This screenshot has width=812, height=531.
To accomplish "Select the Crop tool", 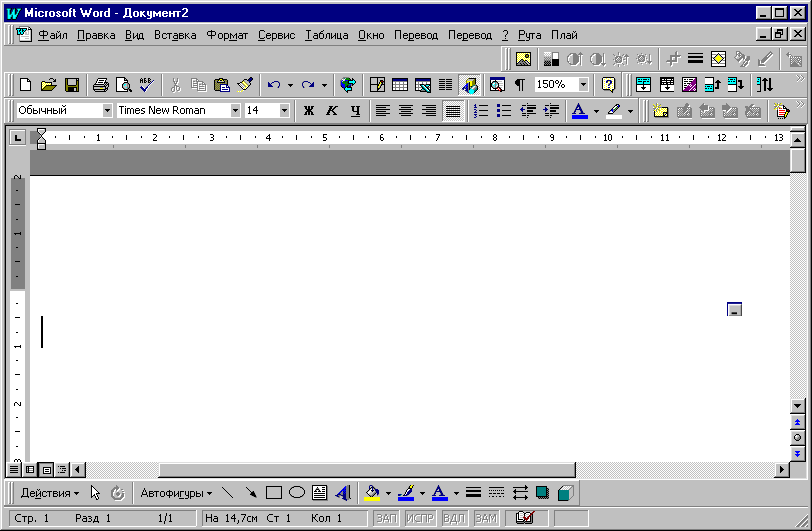I will (x=673, y=59).
